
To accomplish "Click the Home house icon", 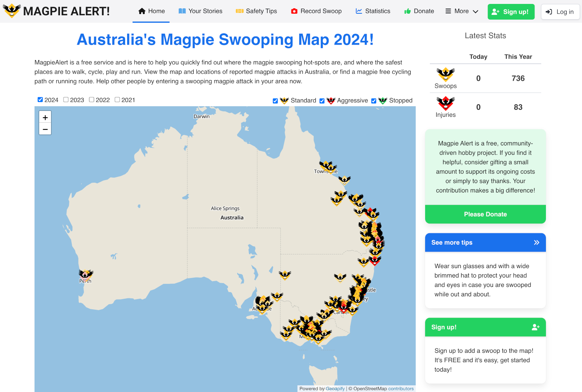I will 142,11.
